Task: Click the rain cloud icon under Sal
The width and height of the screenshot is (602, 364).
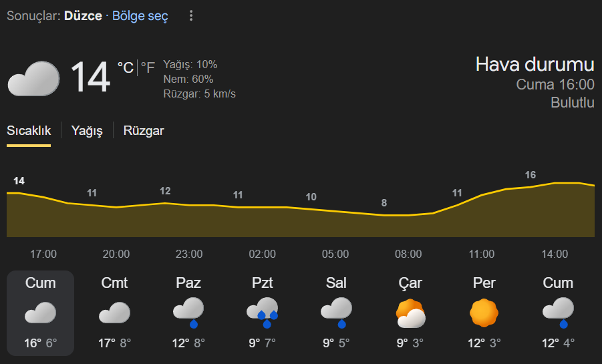Action: pos(336,313)
